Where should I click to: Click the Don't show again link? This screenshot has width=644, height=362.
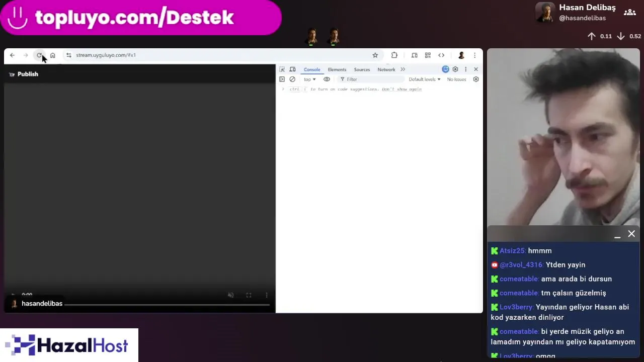point(401,89)
